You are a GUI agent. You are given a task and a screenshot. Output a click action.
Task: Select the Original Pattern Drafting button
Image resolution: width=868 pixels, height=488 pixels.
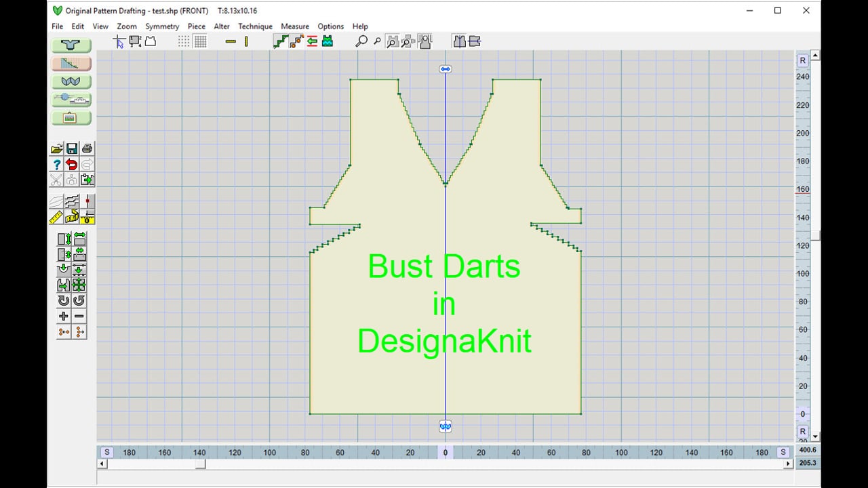[71, 64]
